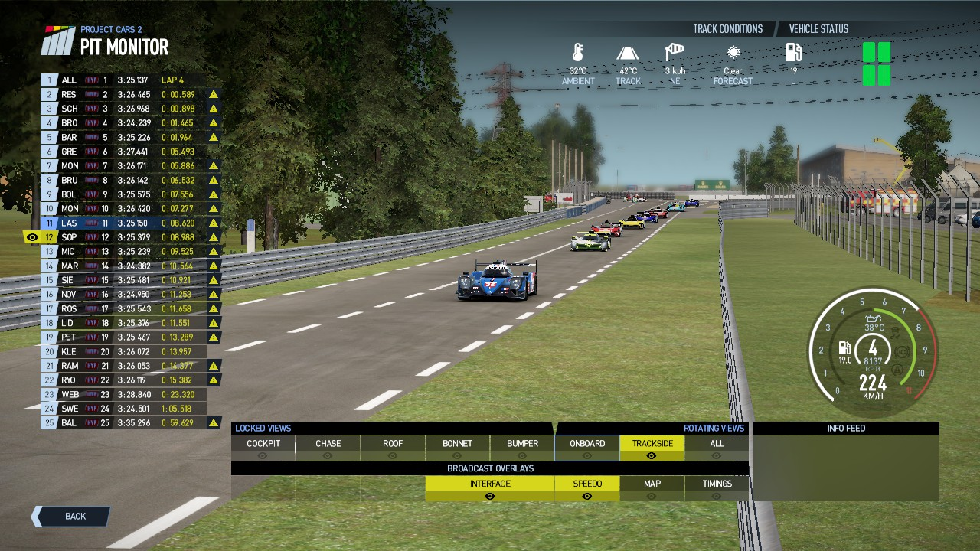Open the Vehicle Status tab
The height and width of the screenshot is (551, 980).
[x=818, y=29]
